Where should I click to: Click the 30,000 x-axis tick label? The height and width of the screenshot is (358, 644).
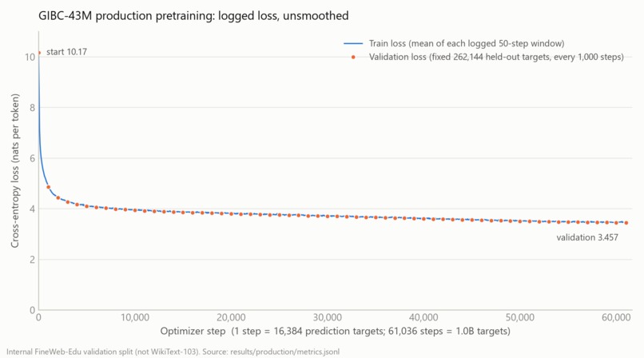[x=328, y=317]
